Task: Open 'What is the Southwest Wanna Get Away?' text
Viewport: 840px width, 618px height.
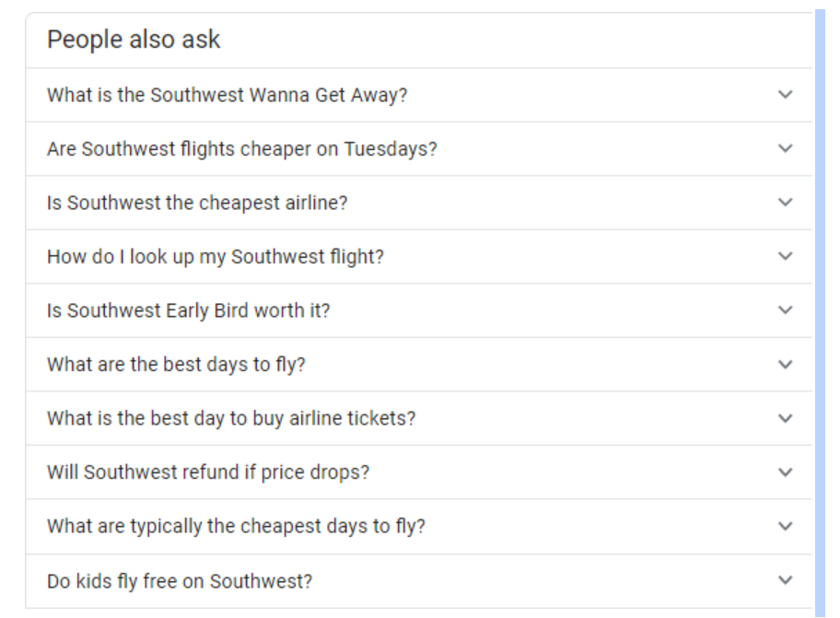Action: point(227,95)
